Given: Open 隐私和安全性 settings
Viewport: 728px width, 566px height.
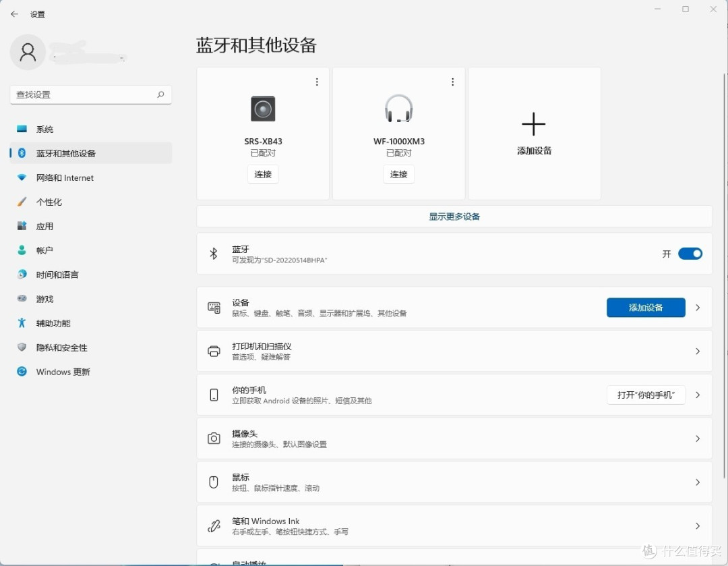Looking at the screenshot, I should point(90,347).
